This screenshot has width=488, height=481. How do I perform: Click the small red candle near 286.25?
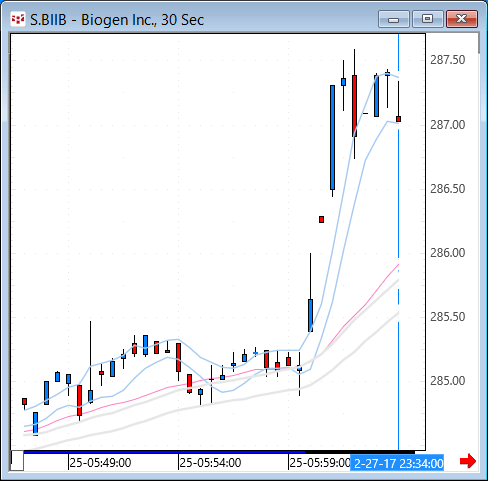coord(321,219)
